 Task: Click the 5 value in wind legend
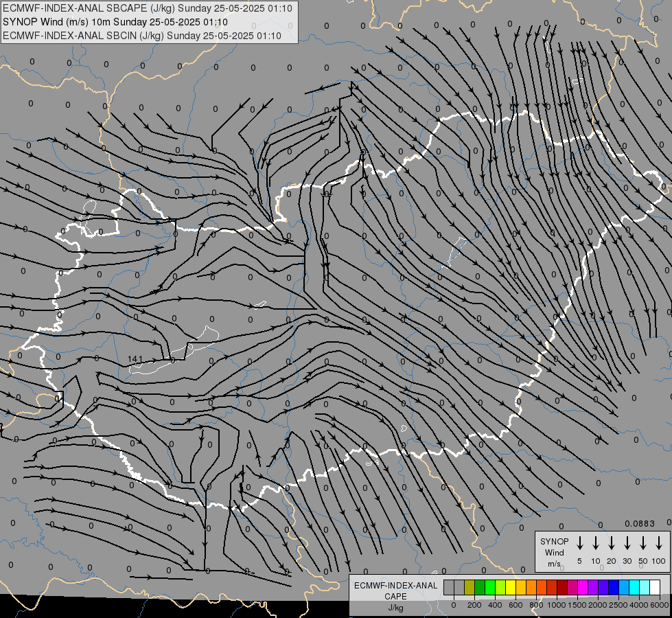[x=579, y=561]
